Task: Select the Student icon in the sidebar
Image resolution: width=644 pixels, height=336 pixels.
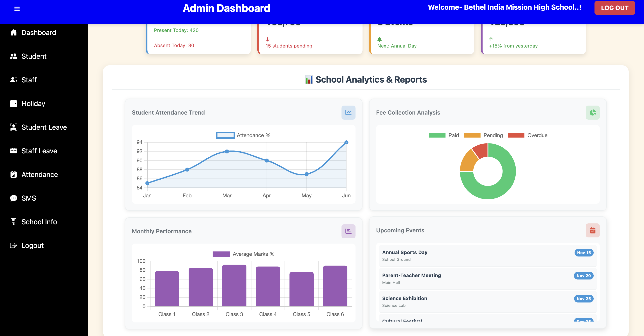Action: point(13,56)
